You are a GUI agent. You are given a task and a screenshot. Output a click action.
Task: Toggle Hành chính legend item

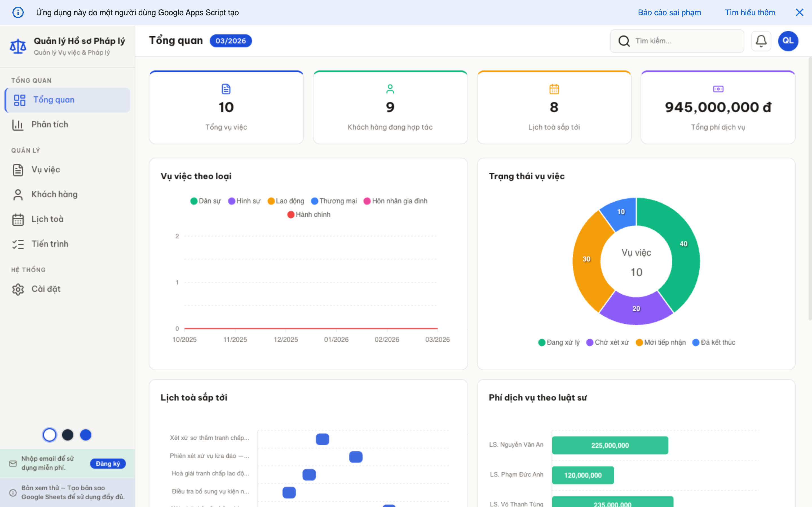[309, 214]
